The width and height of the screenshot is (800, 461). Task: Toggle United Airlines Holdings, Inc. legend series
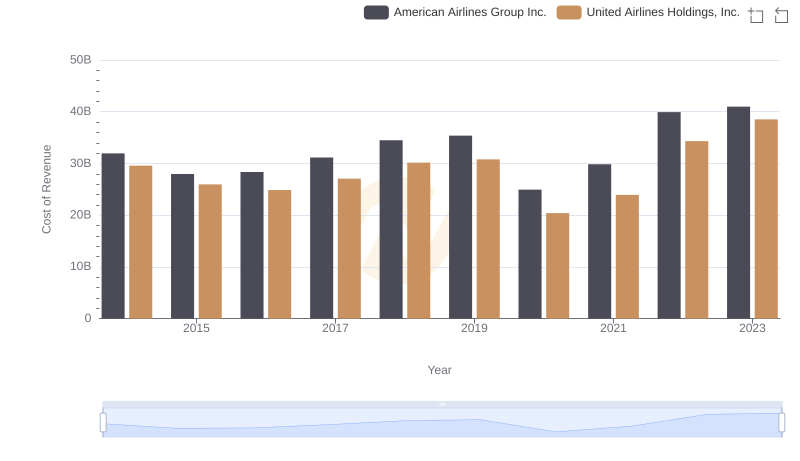coord(648,12)
